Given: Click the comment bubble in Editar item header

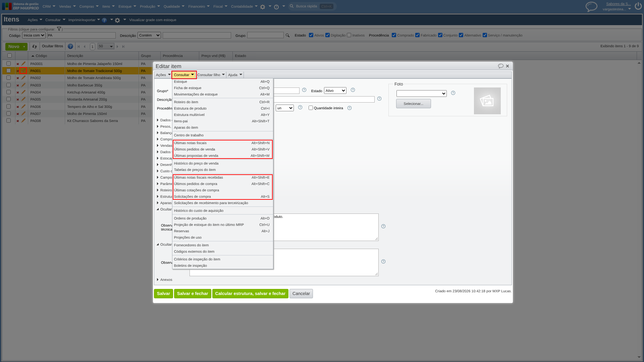Looking at the screenshot, I should [501, 66].
